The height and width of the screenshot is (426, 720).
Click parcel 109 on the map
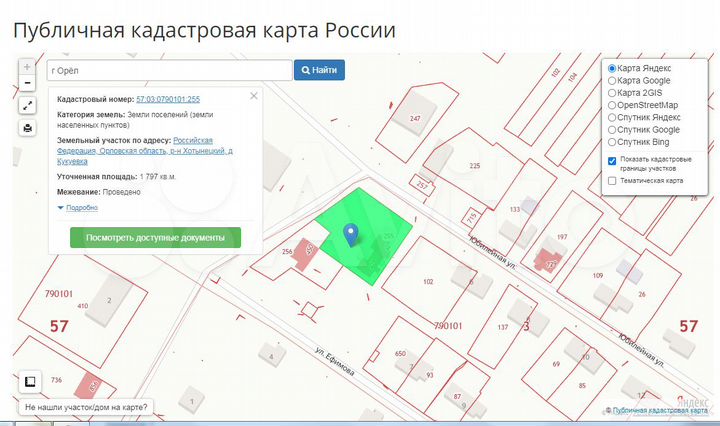[598, 275]
